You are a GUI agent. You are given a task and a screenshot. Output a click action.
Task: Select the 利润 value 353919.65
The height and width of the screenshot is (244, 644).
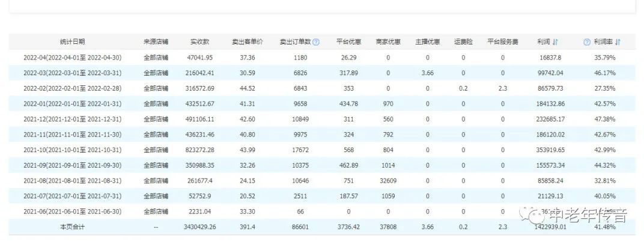tap(550, 150)
